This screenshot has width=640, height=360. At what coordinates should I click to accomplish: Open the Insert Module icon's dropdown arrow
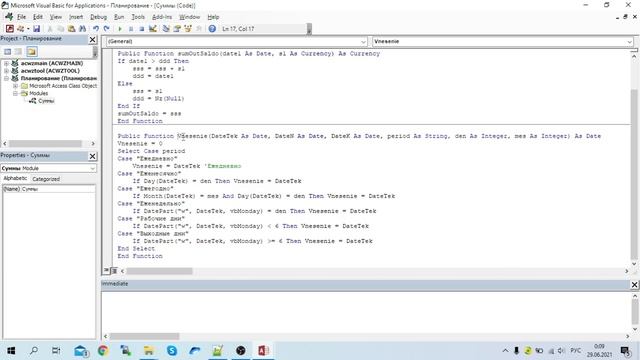point(28,29)
